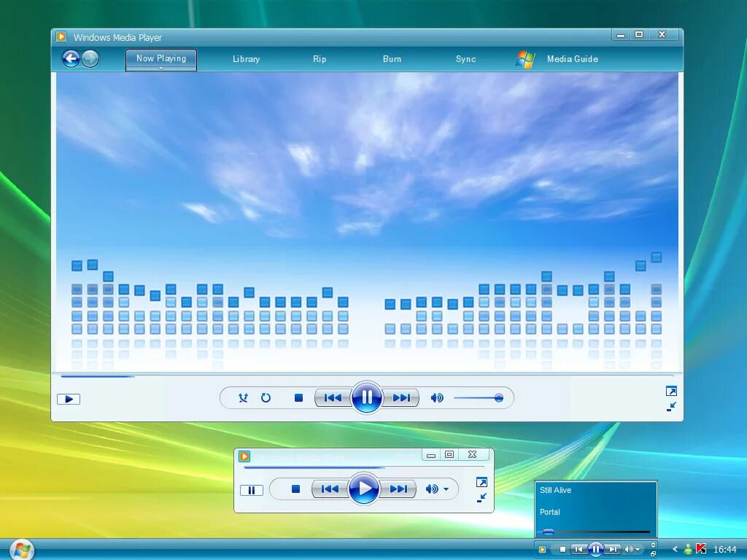The height and width of the screenshot is (560, 747).
Task: Click the main player's seek progress bar
Action: pyautogui.click(x=367, y=376)
